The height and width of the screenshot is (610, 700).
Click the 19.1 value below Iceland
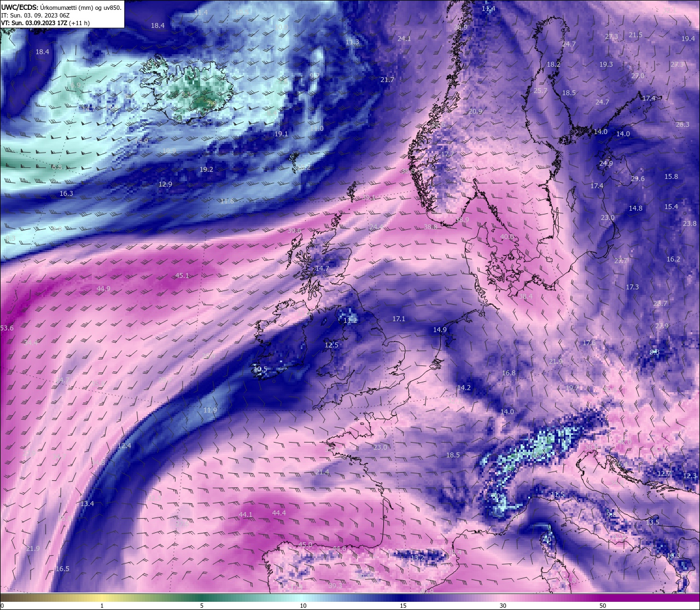(x=281, y=134)
